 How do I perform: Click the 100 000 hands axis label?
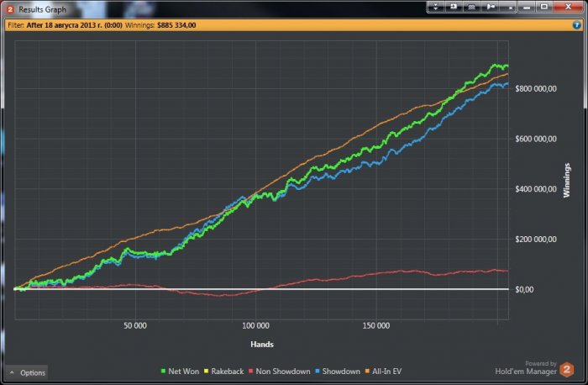click(x=255, y=325)
